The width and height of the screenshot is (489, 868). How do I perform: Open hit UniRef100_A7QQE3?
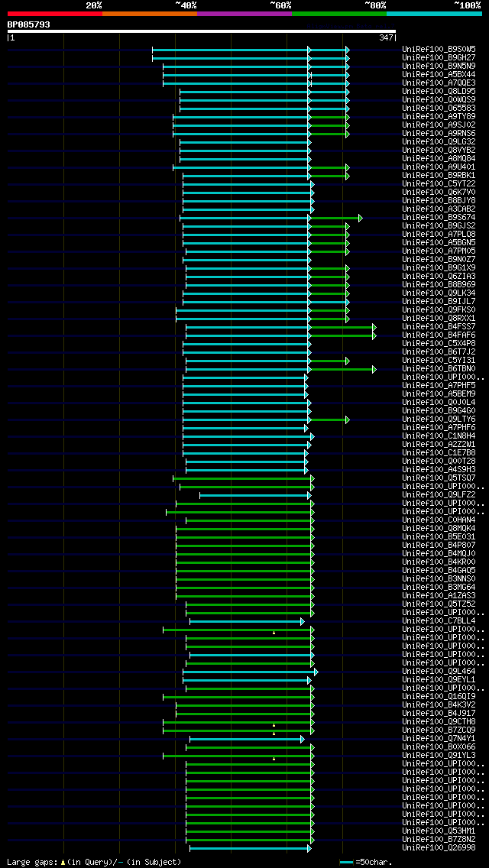439,83
